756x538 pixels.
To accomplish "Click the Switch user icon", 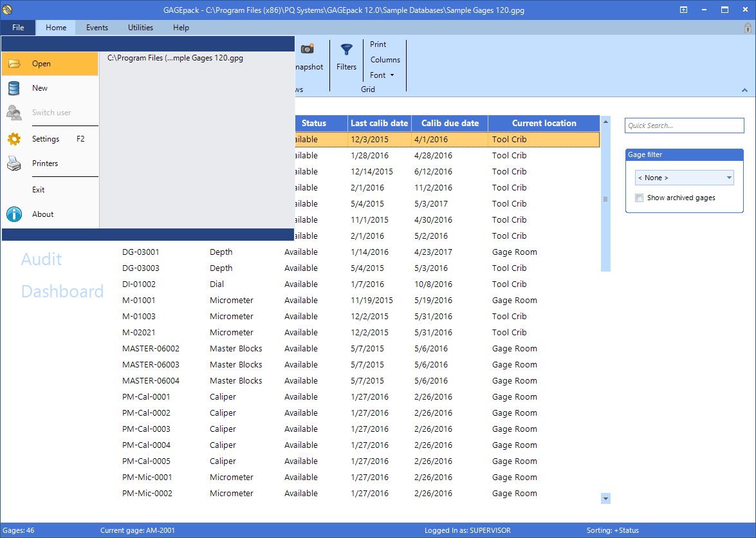I will [14, 113].
